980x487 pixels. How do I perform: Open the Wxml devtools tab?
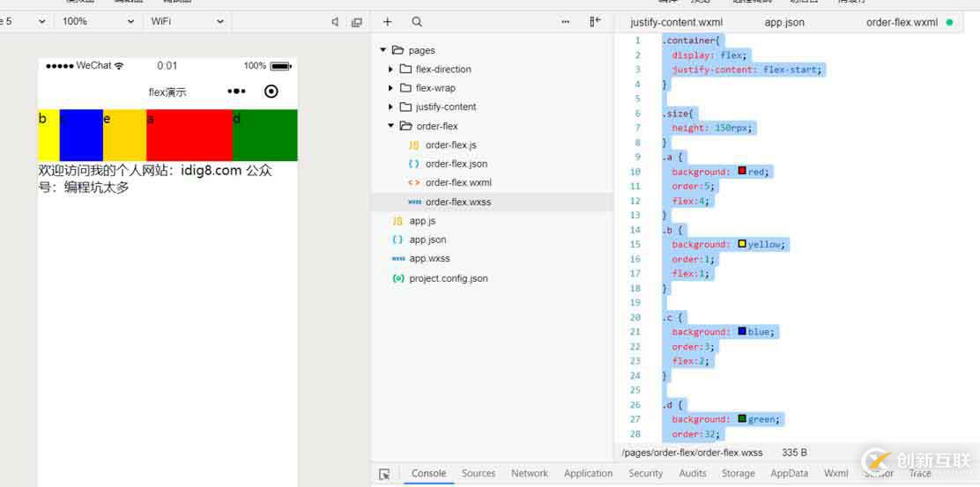836,473
